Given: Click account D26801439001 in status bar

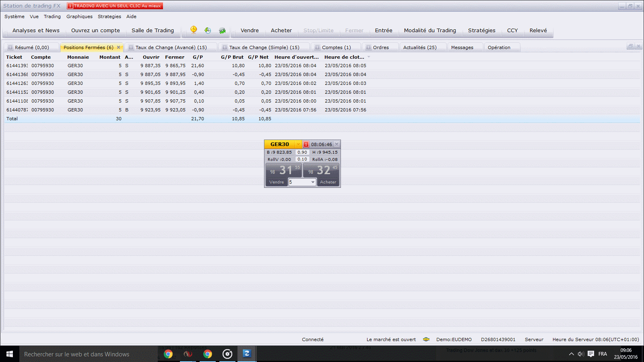Looking at the screenshot, I should coord(498,339).
